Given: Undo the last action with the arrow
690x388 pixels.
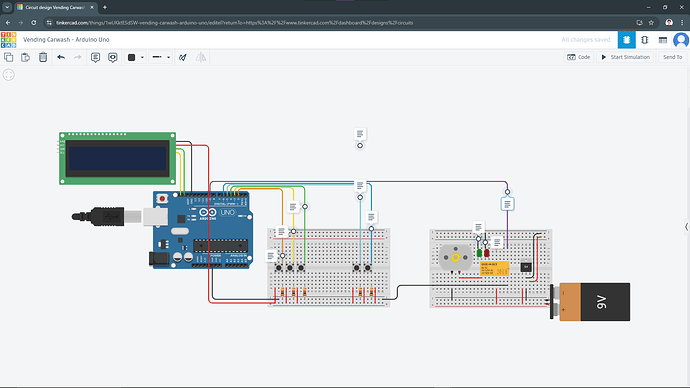Looking at the screenshot, I should 61,57.
